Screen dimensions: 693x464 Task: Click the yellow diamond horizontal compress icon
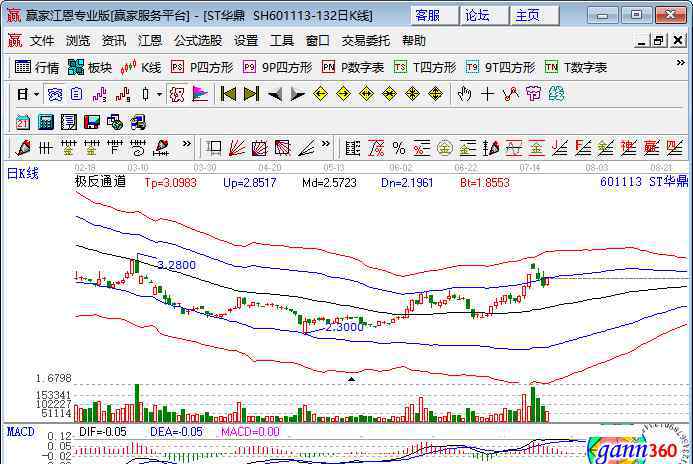[x=389, y=94]
